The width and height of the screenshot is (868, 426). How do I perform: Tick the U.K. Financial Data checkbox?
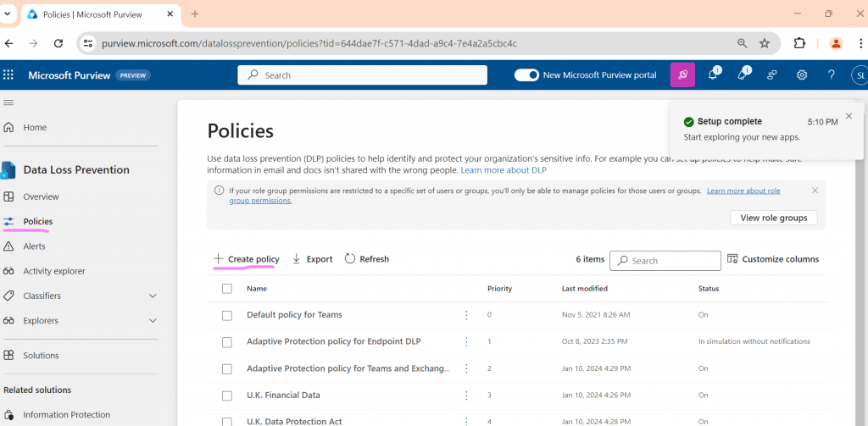coord(226,396)
